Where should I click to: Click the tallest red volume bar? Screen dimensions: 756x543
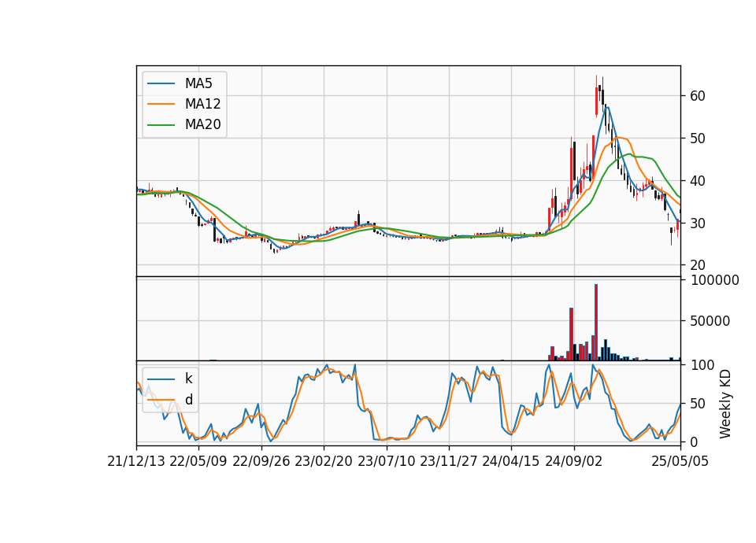pyautogui.click(x=596, y=323)
